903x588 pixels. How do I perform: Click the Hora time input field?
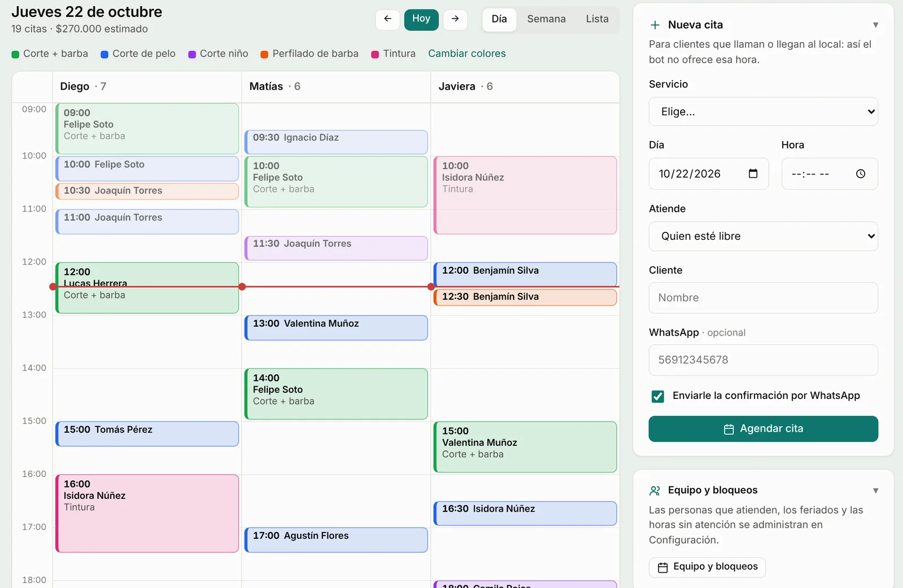click(x=829, y=174)
